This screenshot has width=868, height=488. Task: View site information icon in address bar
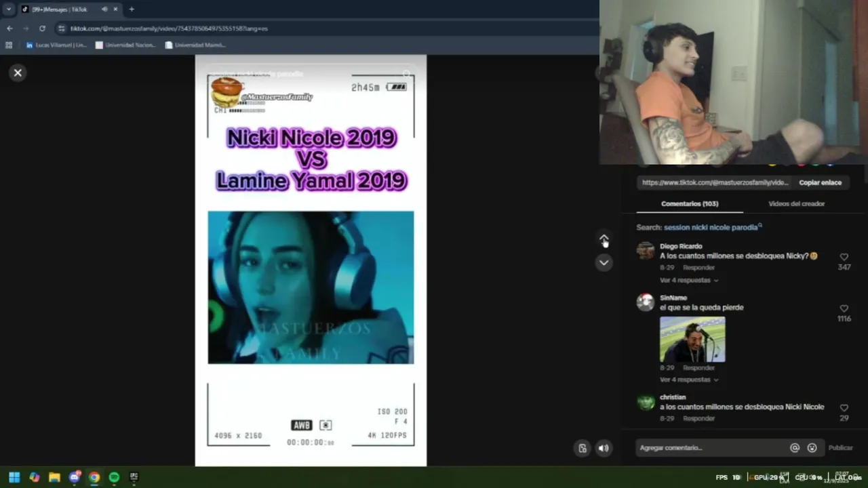point(62,28)
